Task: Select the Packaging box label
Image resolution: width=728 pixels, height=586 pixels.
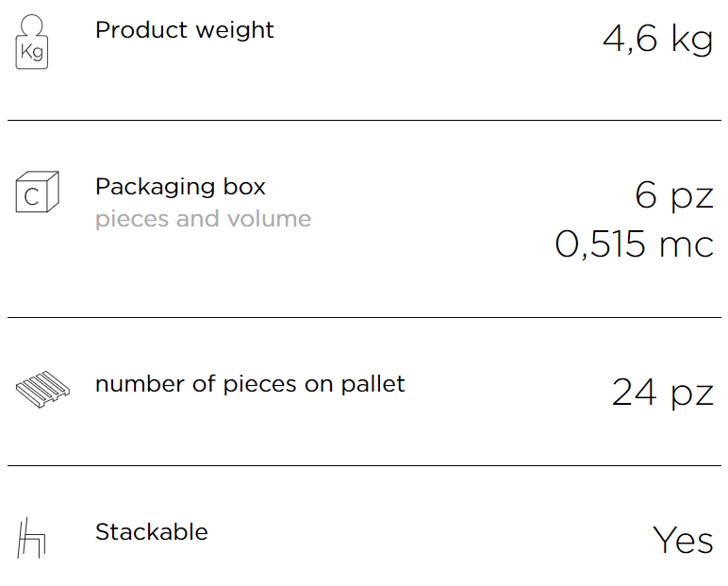Action: coord(180,187)
